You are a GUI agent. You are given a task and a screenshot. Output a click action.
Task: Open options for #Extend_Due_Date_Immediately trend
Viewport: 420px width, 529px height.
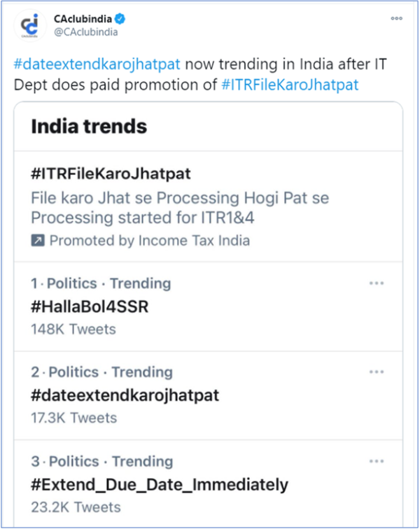coord(377,462)
